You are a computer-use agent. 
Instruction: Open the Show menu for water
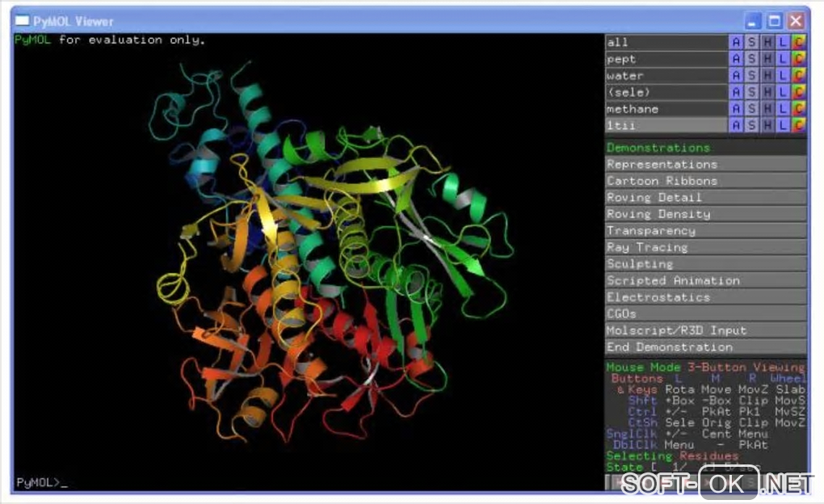coord(751,76)
